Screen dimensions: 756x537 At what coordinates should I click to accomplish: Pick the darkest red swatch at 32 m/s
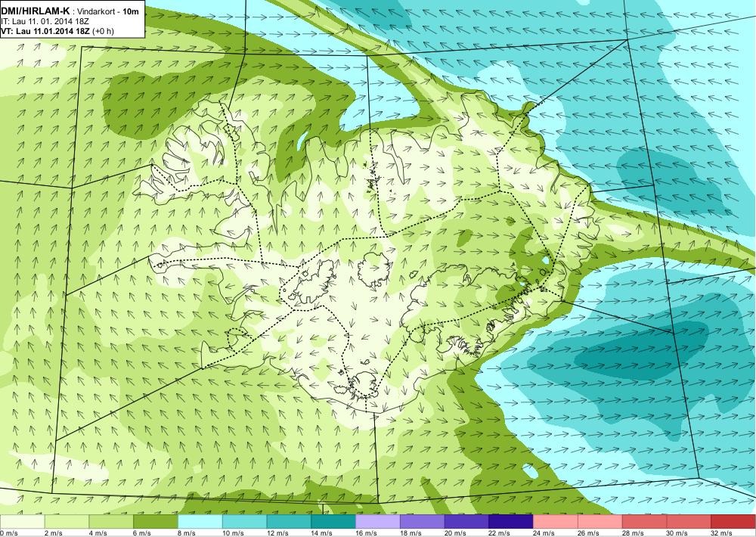click(x=733, y=522)
